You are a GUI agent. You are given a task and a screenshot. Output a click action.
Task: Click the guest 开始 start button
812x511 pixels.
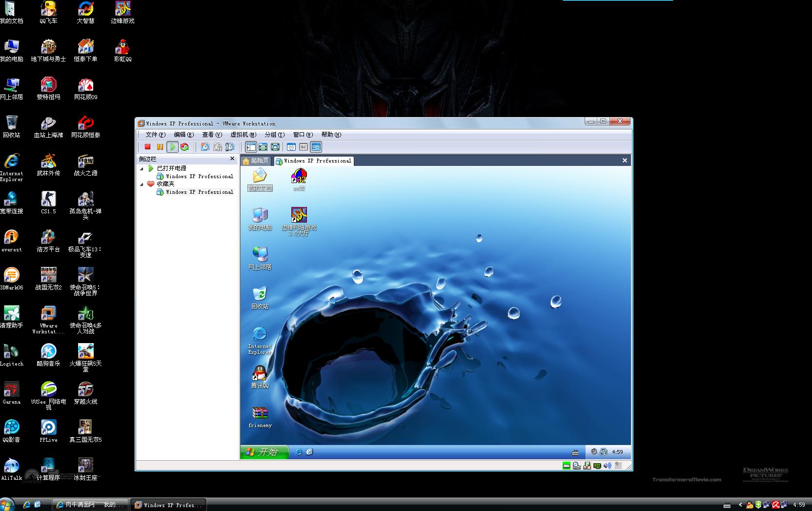(x=264, y=452)
